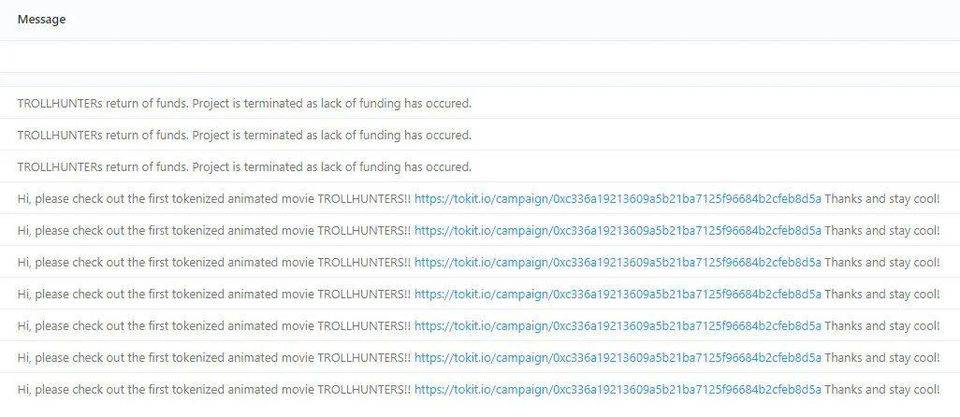Viewport: 960px width, 417px height.
Task: Open the fourth tokit.io campaign link
Action: pos(618,295)
